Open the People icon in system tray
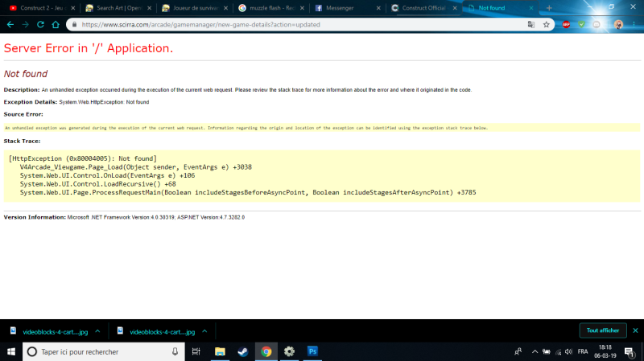644x361 pixels. tap(518, 351)
